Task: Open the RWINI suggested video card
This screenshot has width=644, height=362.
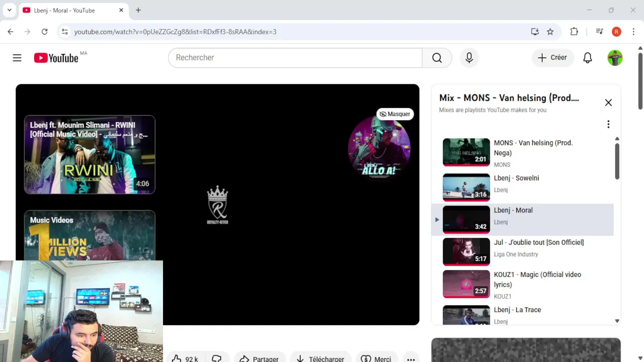Action: click(x=90, y=154)
